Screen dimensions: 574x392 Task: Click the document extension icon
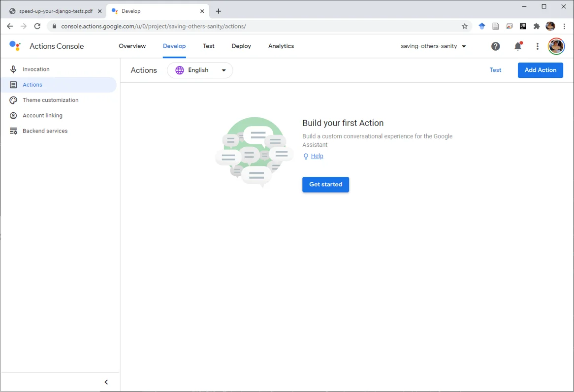[x=495, y=26]
